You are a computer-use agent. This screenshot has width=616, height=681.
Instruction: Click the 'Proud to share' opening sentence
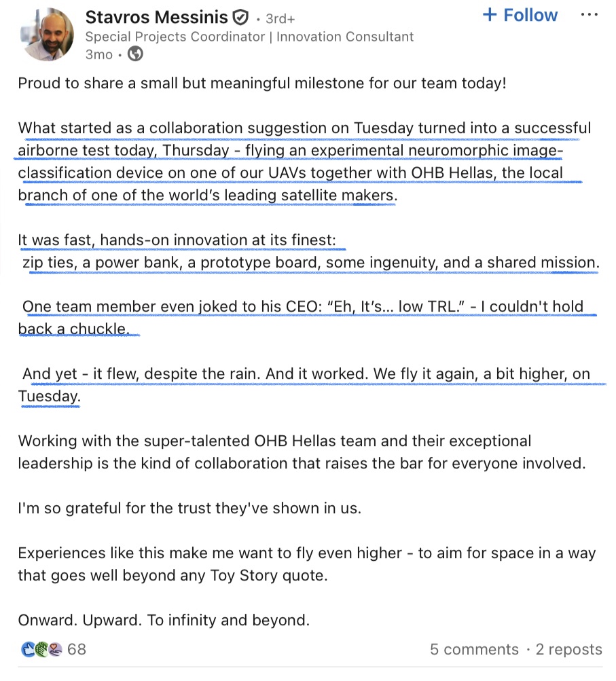(x=261, y=84)
